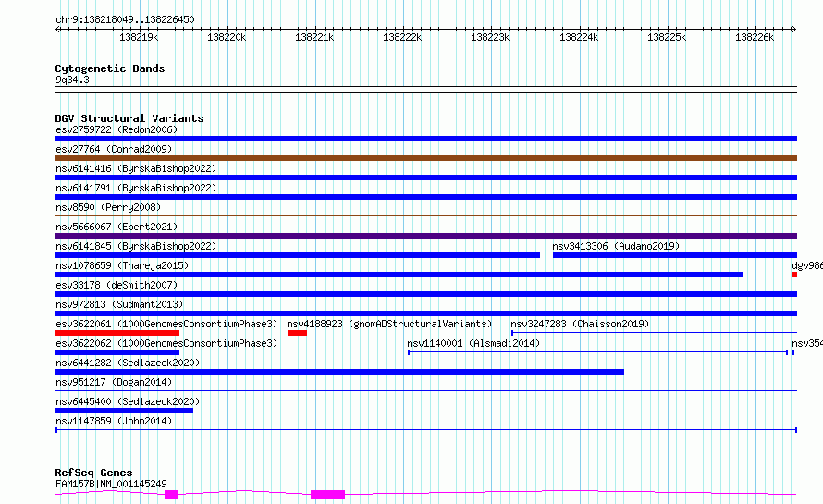Open nsv6141416 (ByrskaBishop2022) label
Image resolution: width=823 pixels, height=504 pixels.
pyautogui.click(x=136, y=168)
